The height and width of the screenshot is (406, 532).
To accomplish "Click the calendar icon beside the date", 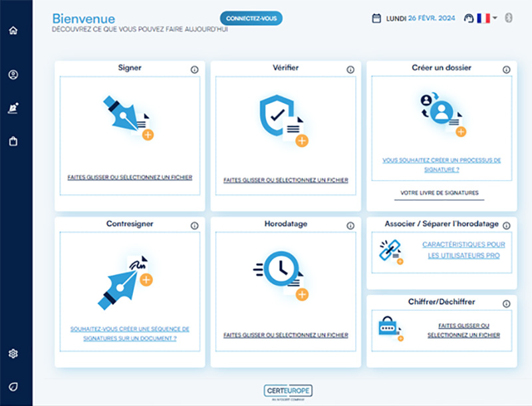I will [376, 19].
